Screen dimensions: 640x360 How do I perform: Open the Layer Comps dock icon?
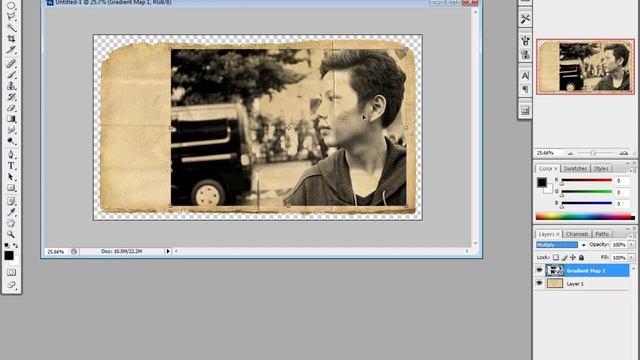(525, 110)
